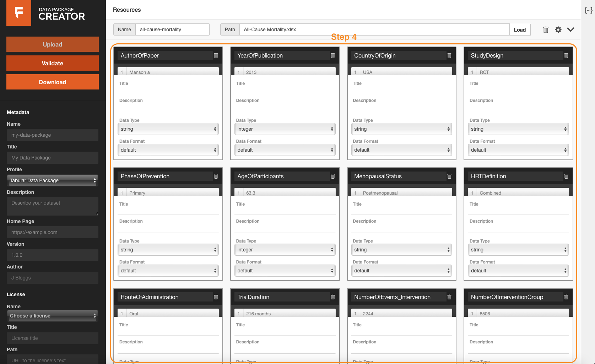The height and width of the screenshot is (364, 595).
Task: Open AuthorOfPaper Data Type dropdown
Action: 168,129
